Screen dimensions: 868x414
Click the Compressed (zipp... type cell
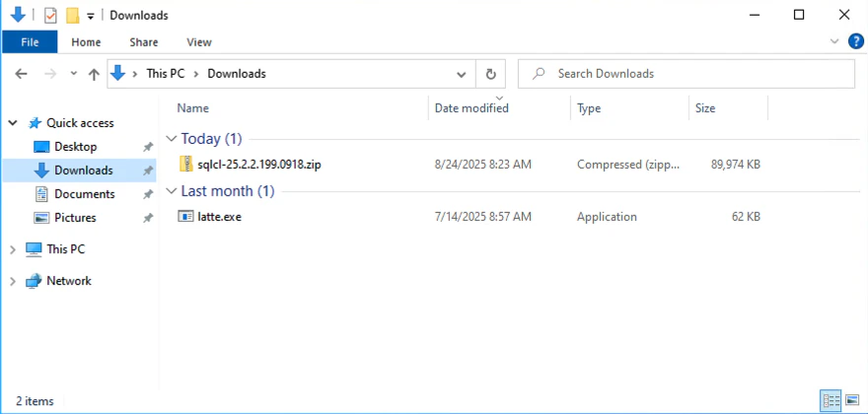coord(627,165)
